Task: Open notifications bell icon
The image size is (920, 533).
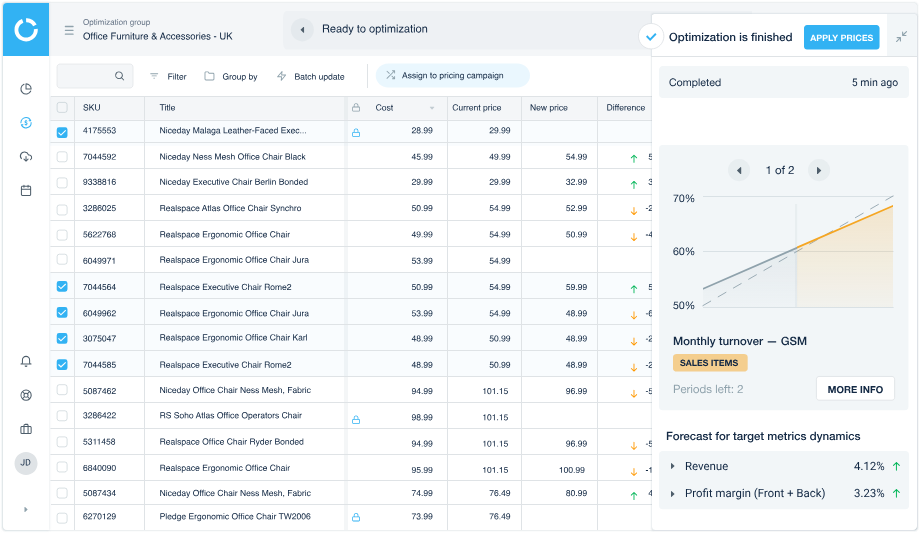Action: click(26, 361)
